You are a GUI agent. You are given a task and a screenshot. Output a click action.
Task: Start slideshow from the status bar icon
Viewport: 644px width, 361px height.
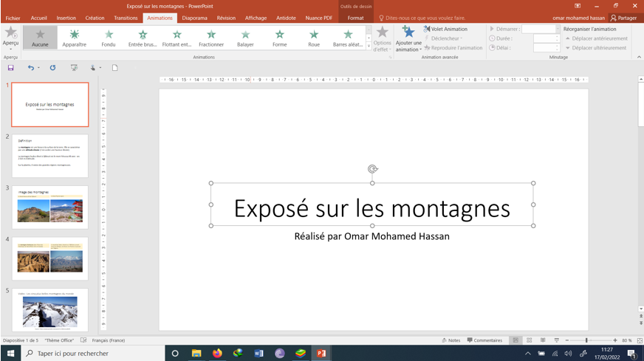point(556,340)
